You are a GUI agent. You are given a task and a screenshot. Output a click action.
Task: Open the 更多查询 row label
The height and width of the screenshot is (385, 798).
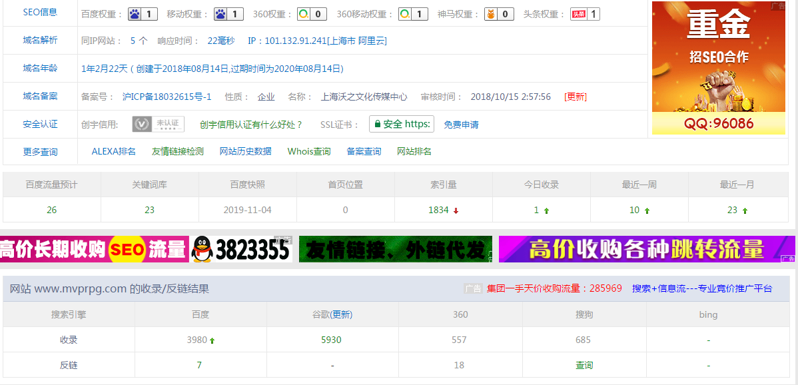[40, 152]
